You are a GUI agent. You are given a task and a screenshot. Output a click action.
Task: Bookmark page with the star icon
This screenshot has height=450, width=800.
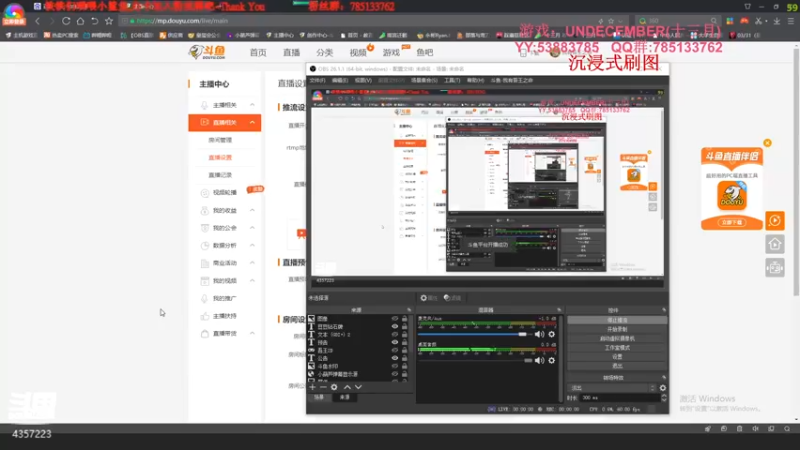pos(109,21)
